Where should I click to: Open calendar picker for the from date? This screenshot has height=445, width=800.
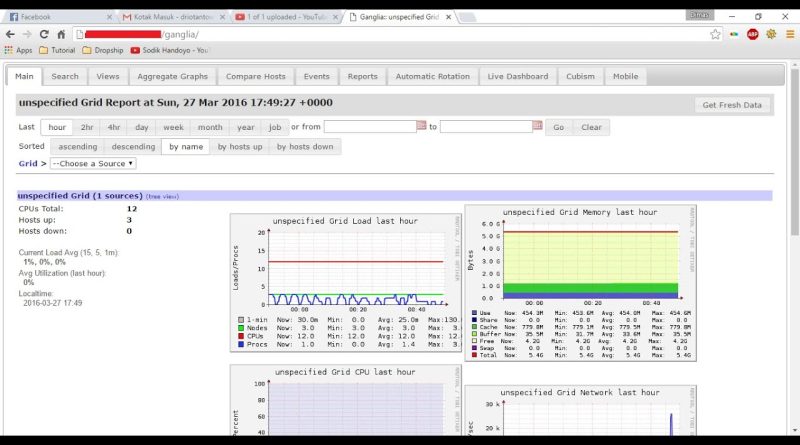(421, 126)
